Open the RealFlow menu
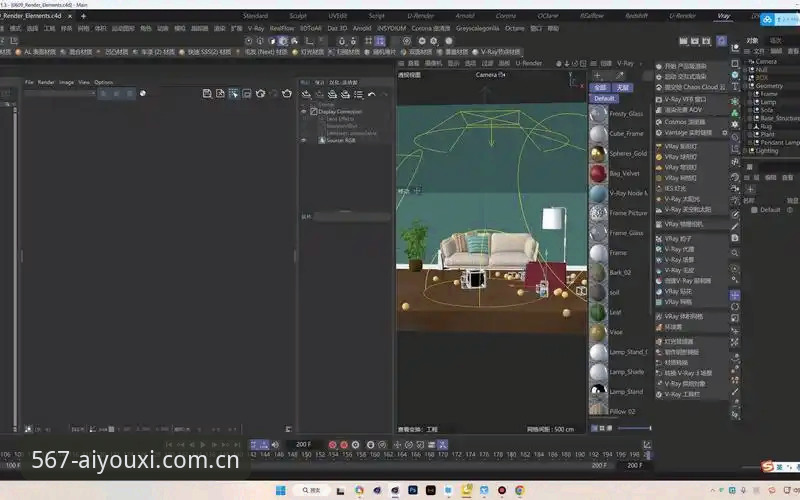This screenshot has width=800, height=500. click(282, 29)
